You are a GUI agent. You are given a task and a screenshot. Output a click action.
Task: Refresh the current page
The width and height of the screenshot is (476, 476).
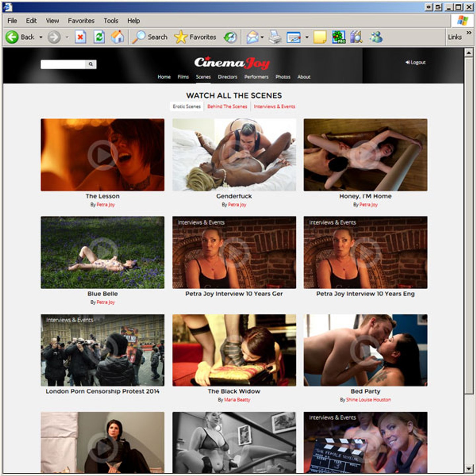pyautogui.click(x=99, y=37)
